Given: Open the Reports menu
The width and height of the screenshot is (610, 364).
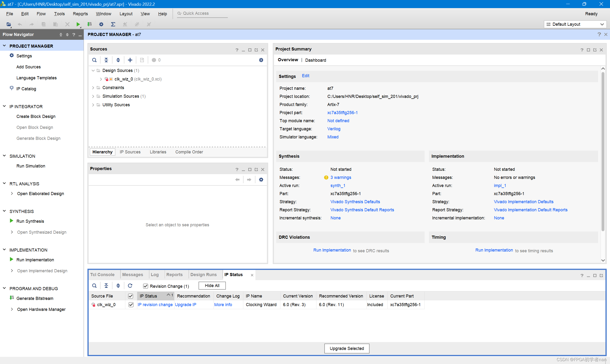Looking at the screenshot, I should (80, 14).
